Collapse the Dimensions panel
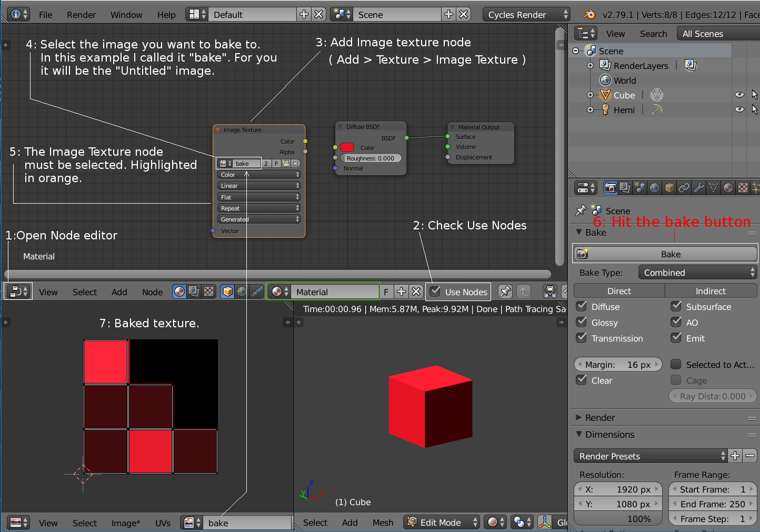 click(x=579, y=434)
